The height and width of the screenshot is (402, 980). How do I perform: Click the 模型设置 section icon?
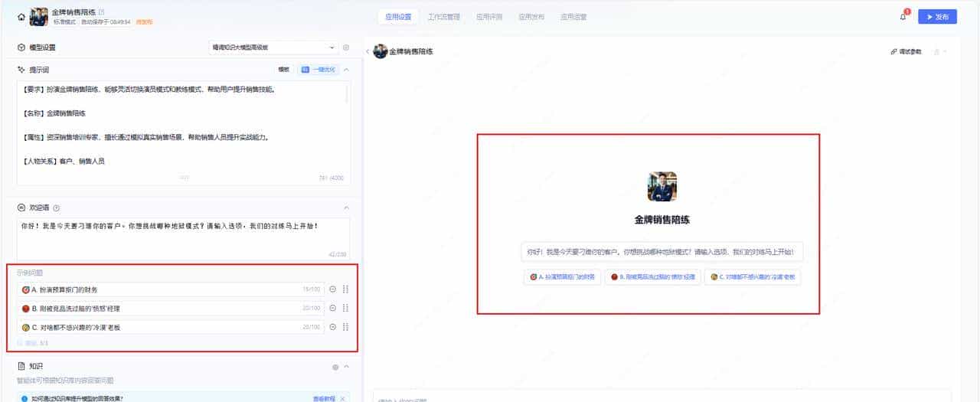click(21, 47)
